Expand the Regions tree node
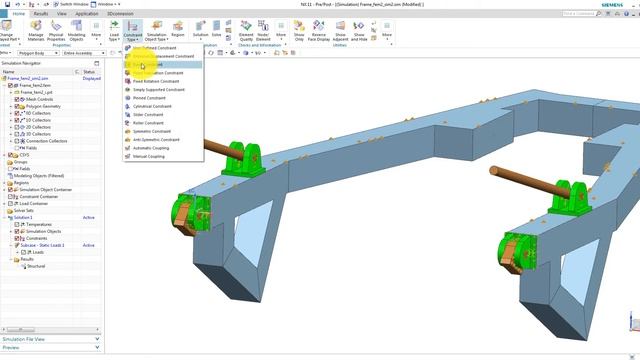 tap(4, 182)
